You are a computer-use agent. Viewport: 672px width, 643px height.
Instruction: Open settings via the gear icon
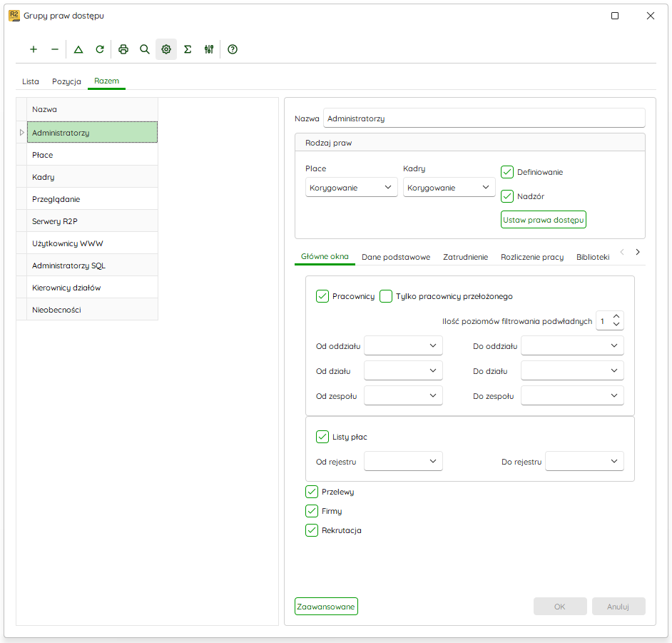[166, 49]
